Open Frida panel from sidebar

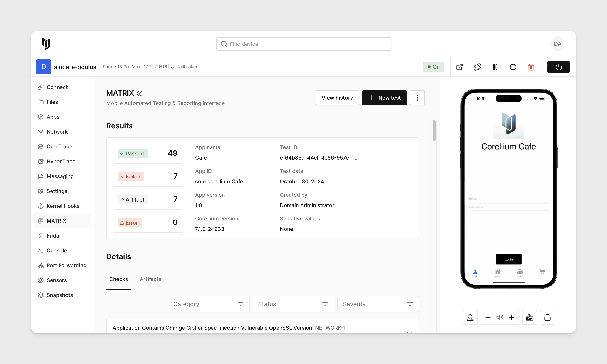pos(52,235)
